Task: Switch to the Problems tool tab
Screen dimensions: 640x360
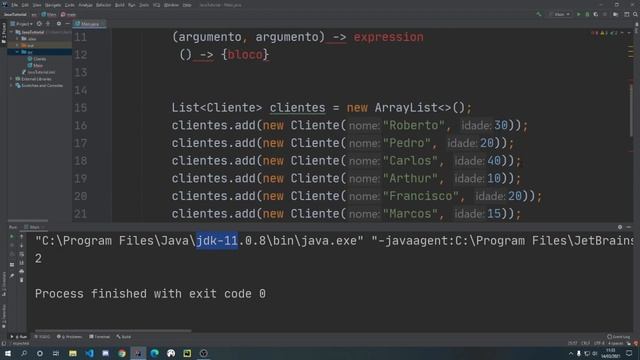Action: [69, 337]
